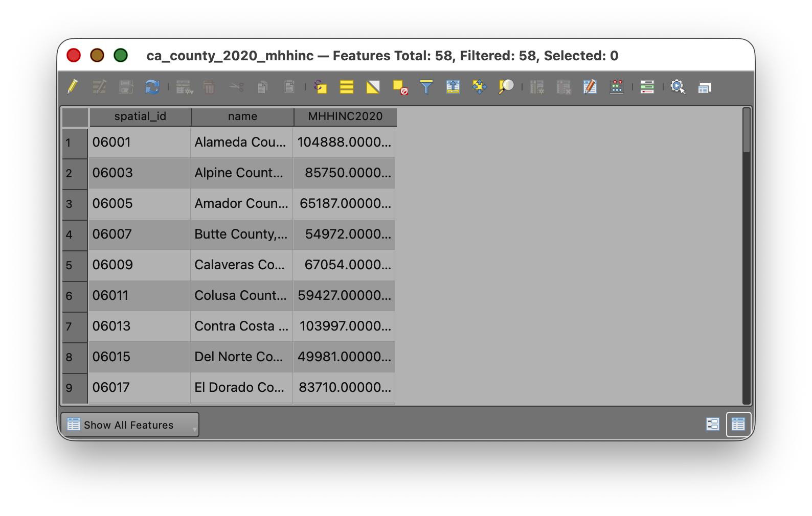Reload the table with the refresh icon

point(152,87)
